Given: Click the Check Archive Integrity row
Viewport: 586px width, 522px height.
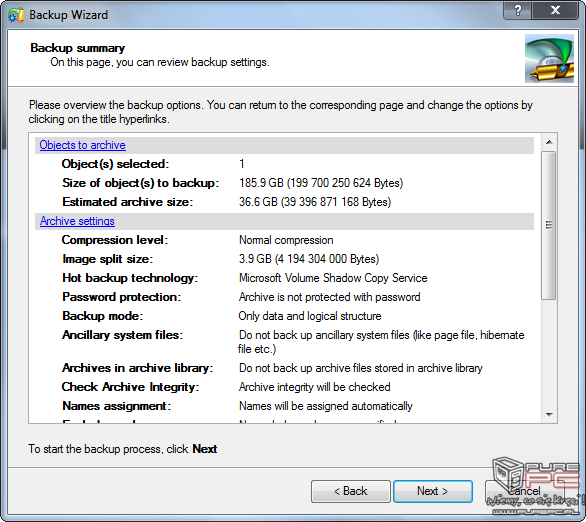Looking at the screenshot, I should (284, 387).
